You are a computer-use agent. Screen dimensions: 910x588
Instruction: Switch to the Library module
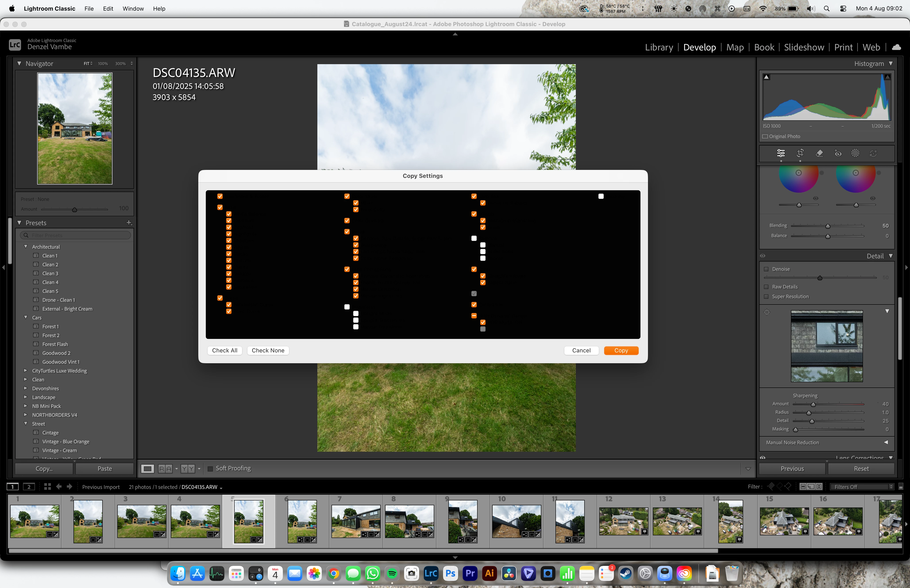pyautogui.click(x=659, y=47)
